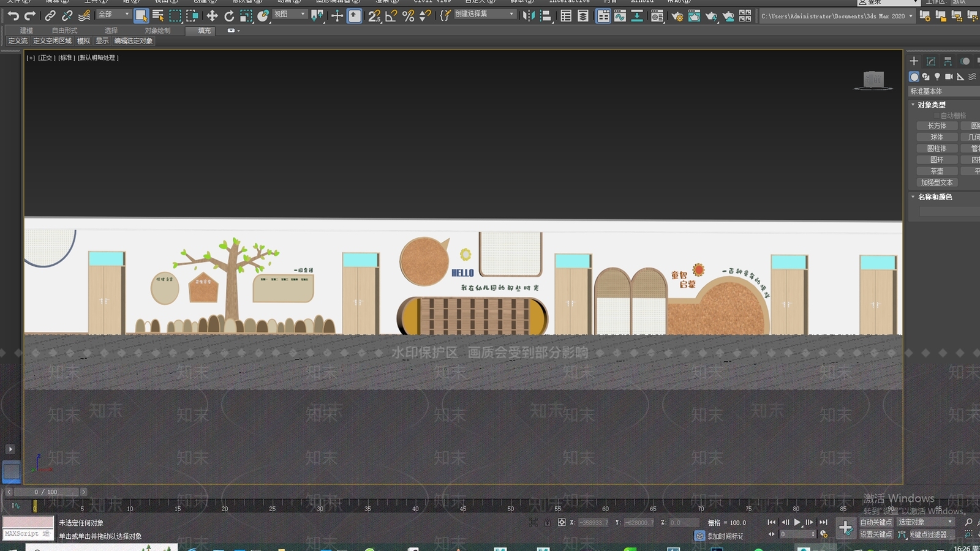Choose Rectangular Selection Region tool
Image resolution: width=980 pixels, height=551 pixels.
(175, 16)
